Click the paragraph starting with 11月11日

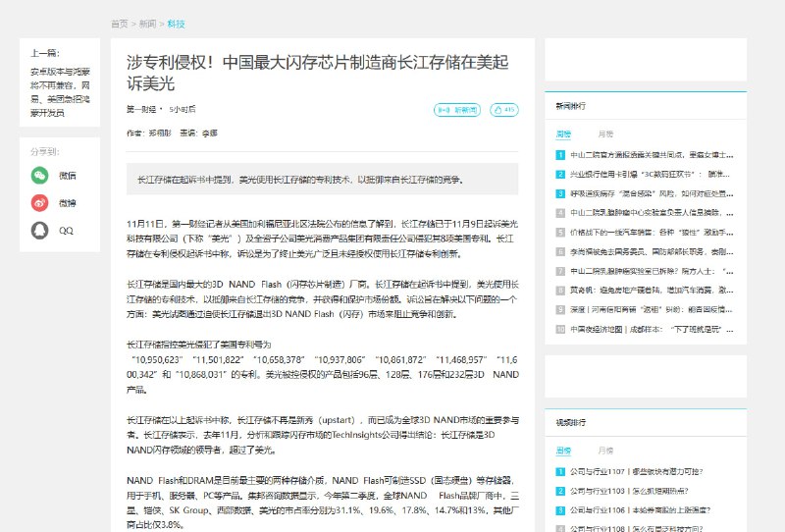(323, 239)
